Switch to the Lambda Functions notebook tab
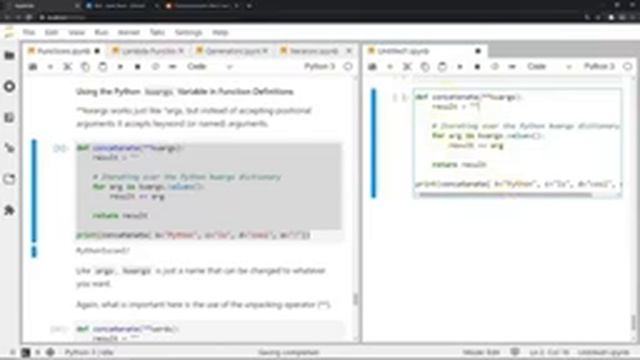This screenshot has height=360, width=640. click(148, 51)
